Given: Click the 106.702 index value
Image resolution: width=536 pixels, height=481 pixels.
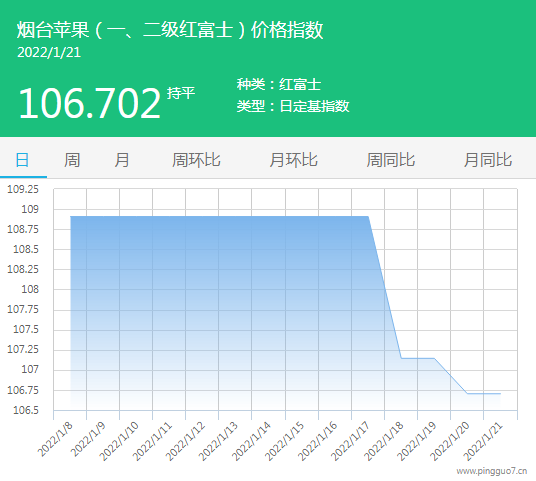Looking at the screenshot, I should (89, 103).
